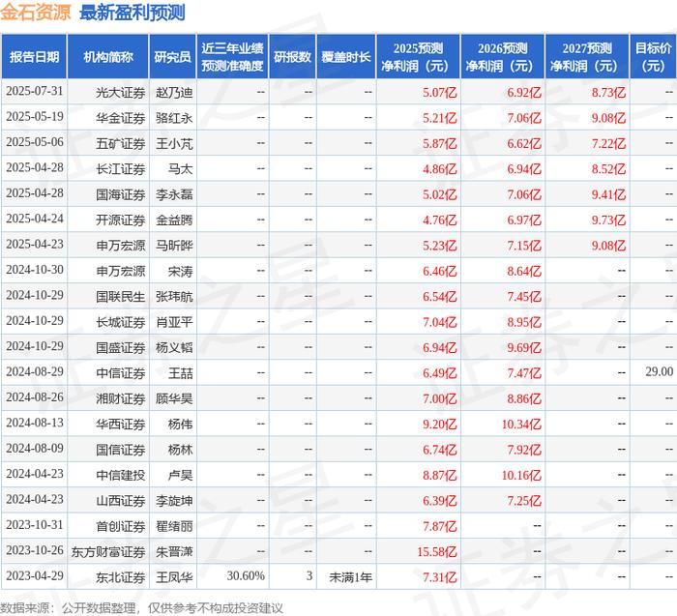Select the 目标价 column header
The width and height of the screenshot is (677, 616).
pyautogui.click(x=653, y=56)
